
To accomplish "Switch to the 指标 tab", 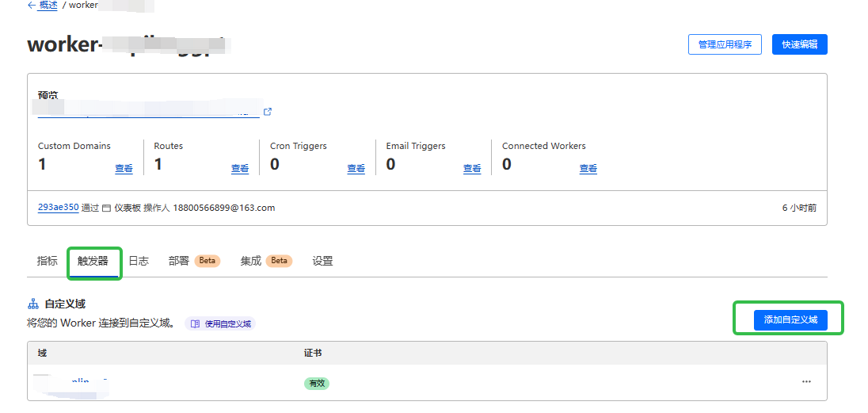I will tap(48, 261).
